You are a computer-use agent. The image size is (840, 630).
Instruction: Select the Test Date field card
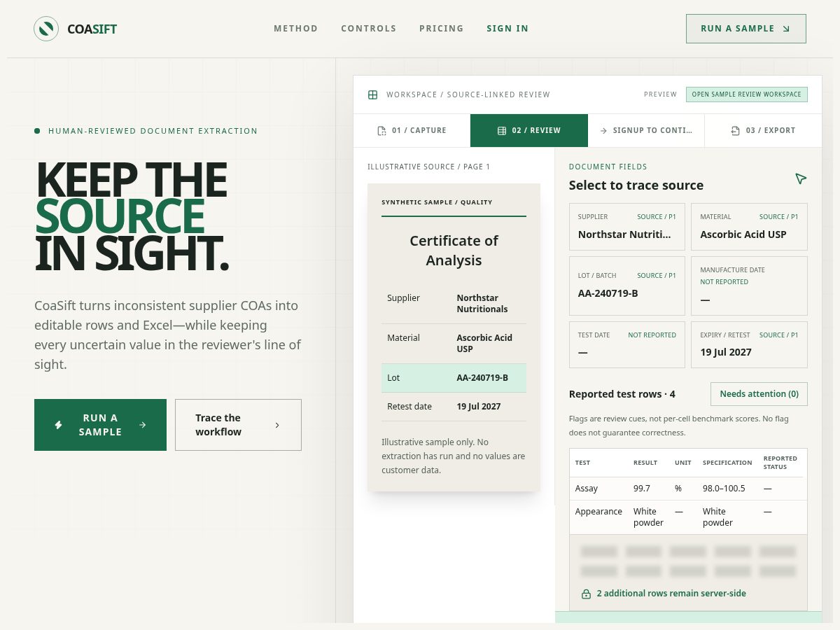tap(627, 344)
